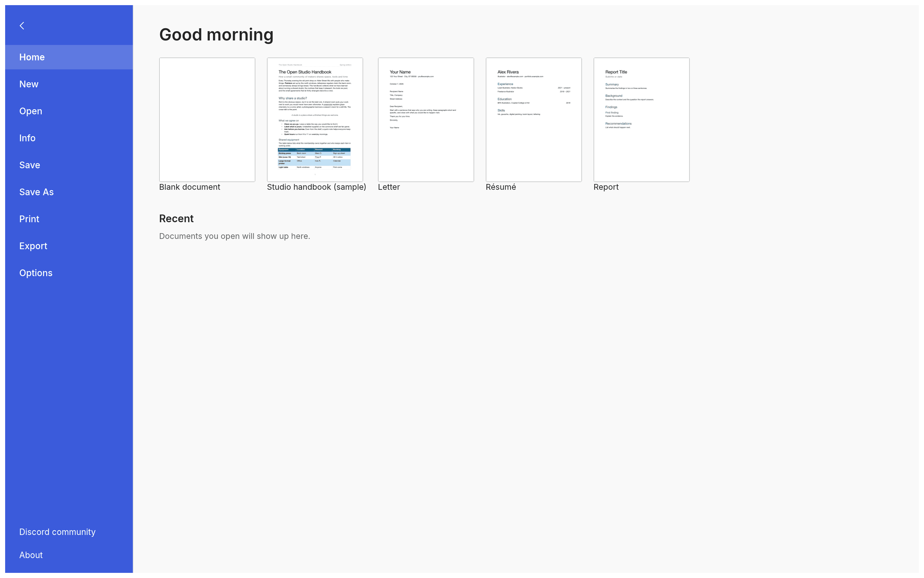The image size is (924, 578).
Task: Choose the Letter template thumbnail
Action: coord(426,120)
